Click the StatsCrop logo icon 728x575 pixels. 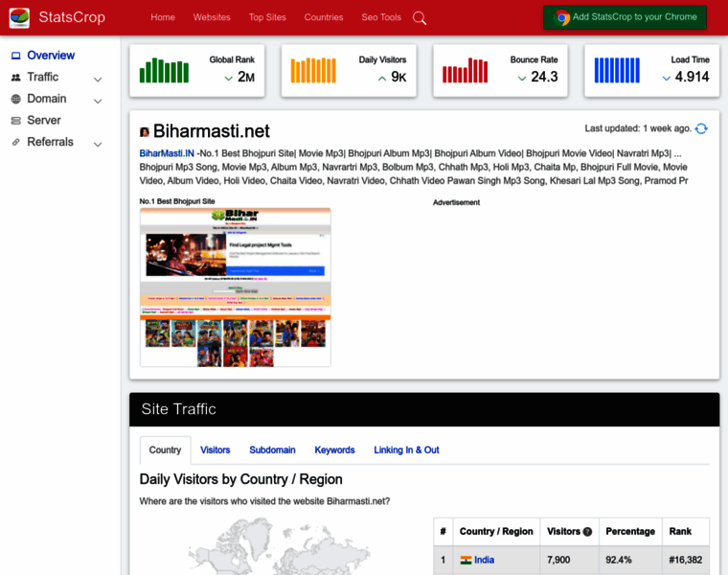(x=19, y=17)
